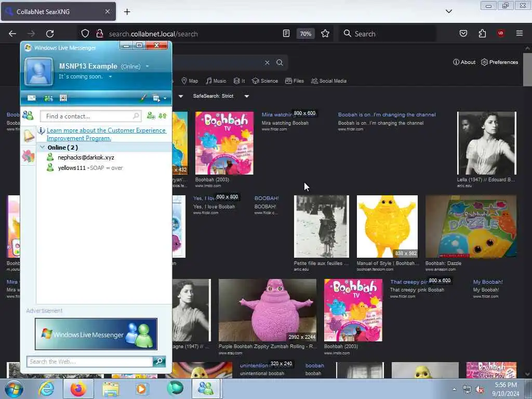This screenshot has width=532, height=399.
Task: Click the Firefox back arrow
Action: tap(12, 34)
